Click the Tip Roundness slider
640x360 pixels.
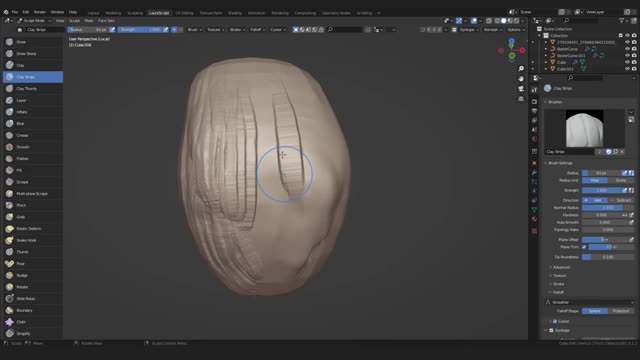pos(608,257)
